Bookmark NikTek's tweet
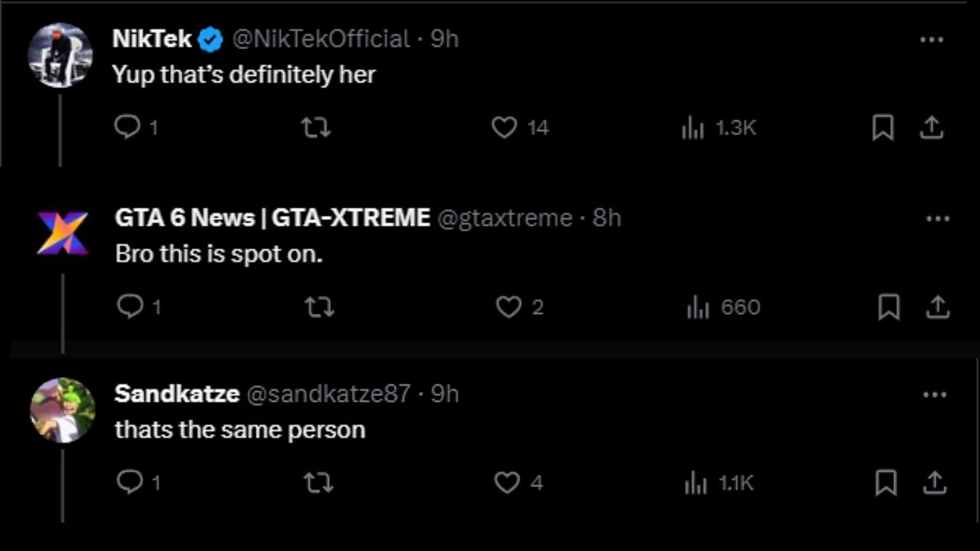The image size is (980, 551). [883, 127]
